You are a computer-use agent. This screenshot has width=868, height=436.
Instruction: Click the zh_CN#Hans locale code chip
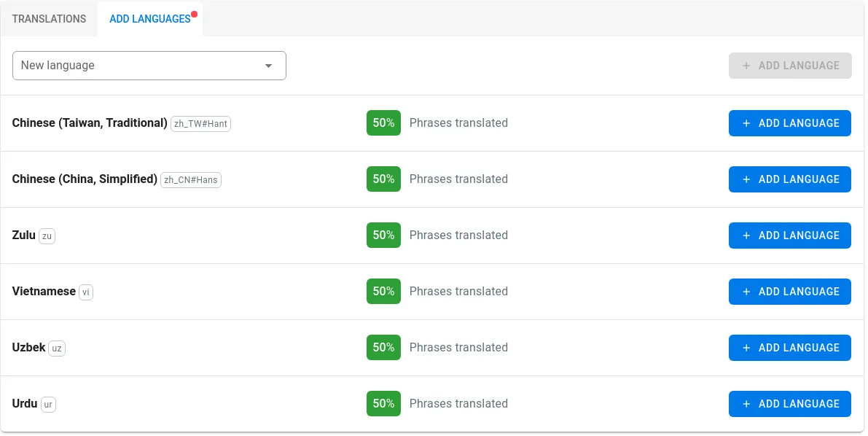(x=190, y=179)
